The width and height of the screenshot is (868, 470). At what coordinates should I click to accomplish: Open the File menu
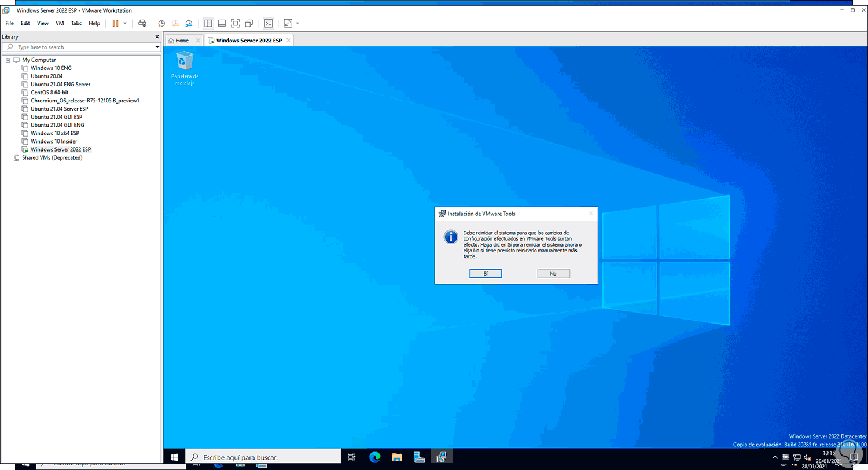point(9,23)
